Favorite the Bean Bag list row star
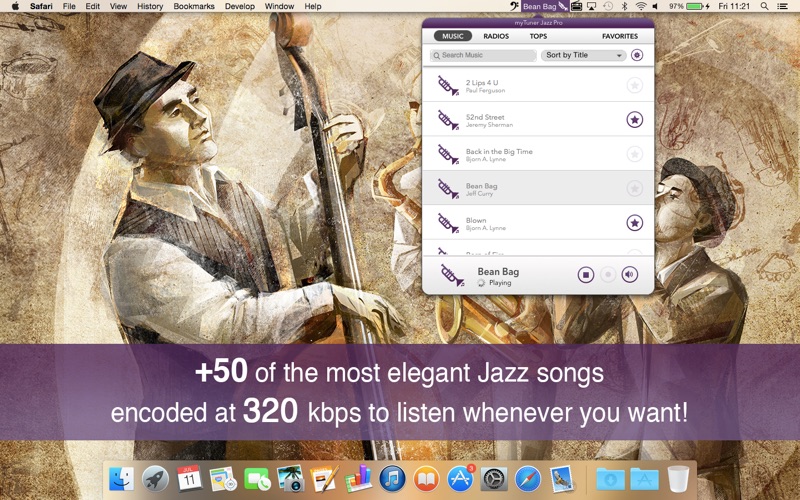Screen dimensions: 800x500 pos(634,188)
